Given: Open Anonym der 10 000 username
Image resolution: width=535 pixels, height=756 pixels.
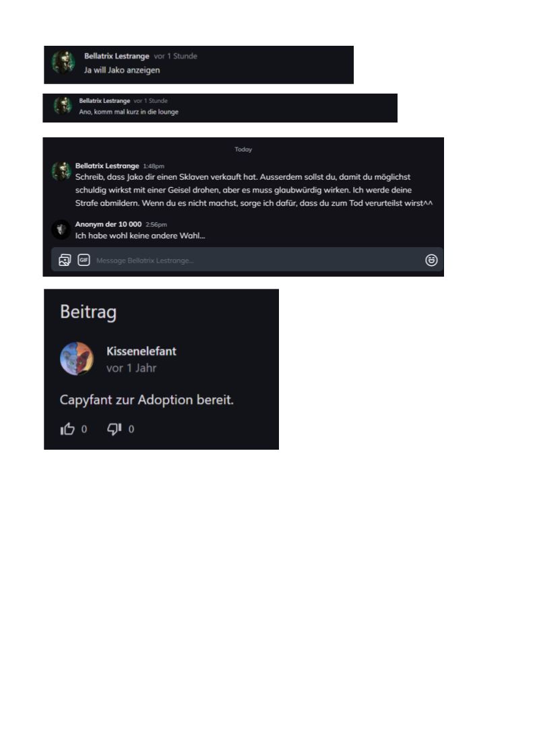Looking at the screenshot, I should (x=108, y=224).
